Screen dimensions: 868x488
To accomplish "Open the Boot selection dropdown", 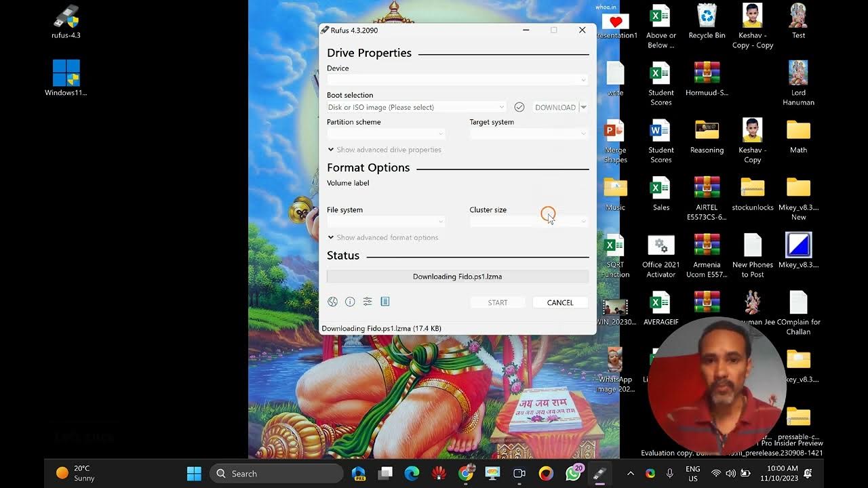I will [416, 107].
